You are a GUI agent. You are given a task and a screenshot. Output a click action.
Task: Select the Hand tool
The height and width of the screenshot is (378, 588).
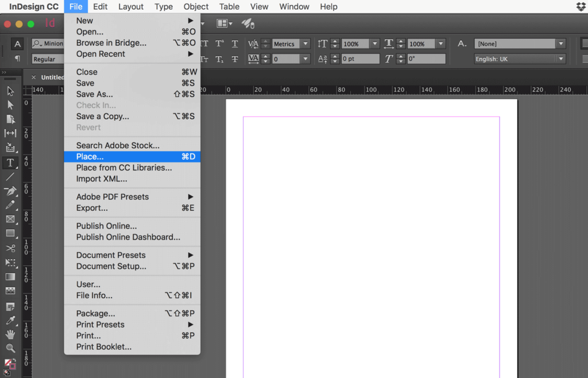coord(10,334)
